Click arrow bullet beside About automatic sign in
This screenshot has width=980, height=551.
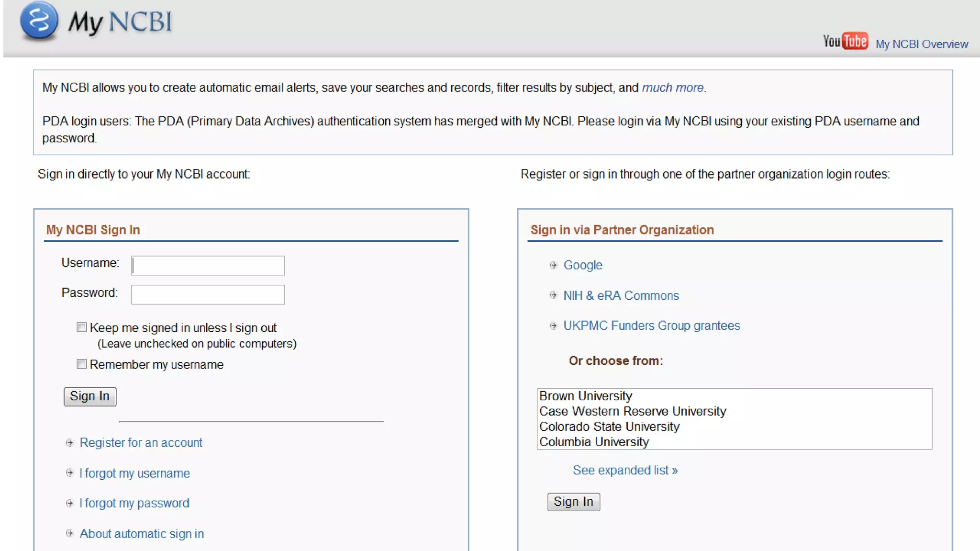pyautogui.click(x=70, y=533)
